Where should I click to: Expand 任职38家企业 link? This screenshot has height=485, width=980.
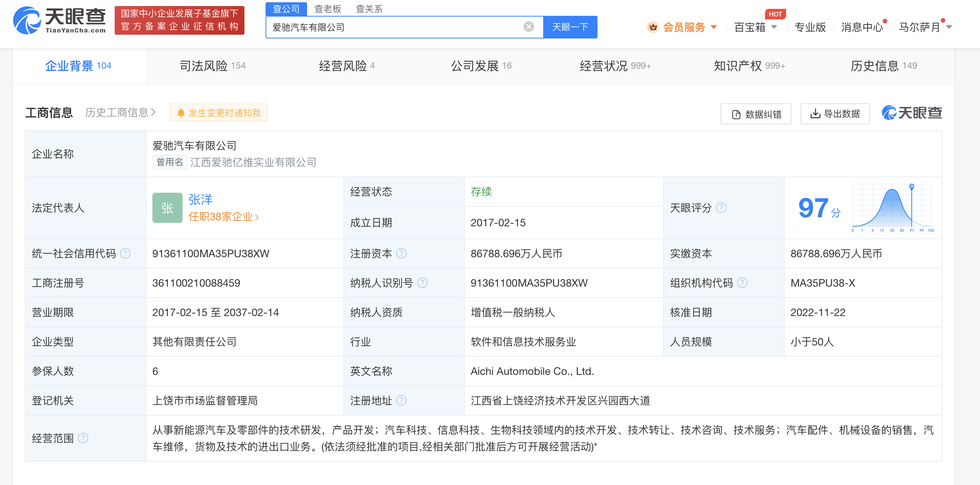(224, 217)
